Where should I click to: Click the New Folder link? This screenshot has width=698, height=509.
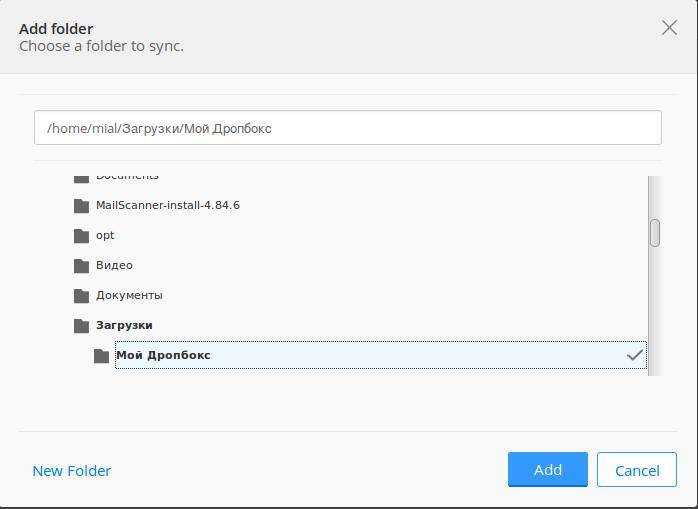coord(72,470)
